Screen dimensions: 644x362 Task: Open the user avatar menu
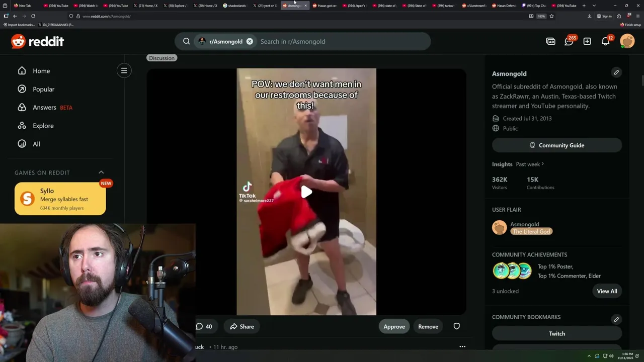click(627, 41)
